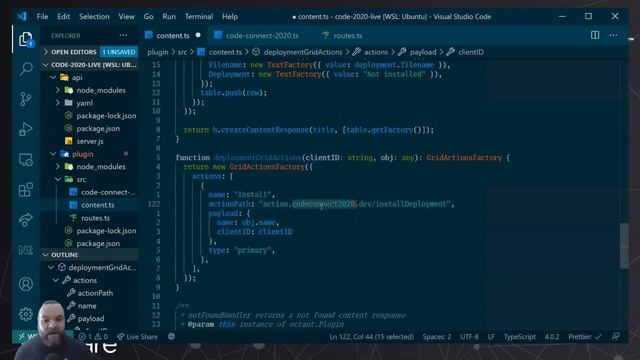Open the Terminal menu
The height and width of the screenshot is (360, 640).
pos(199,16)
